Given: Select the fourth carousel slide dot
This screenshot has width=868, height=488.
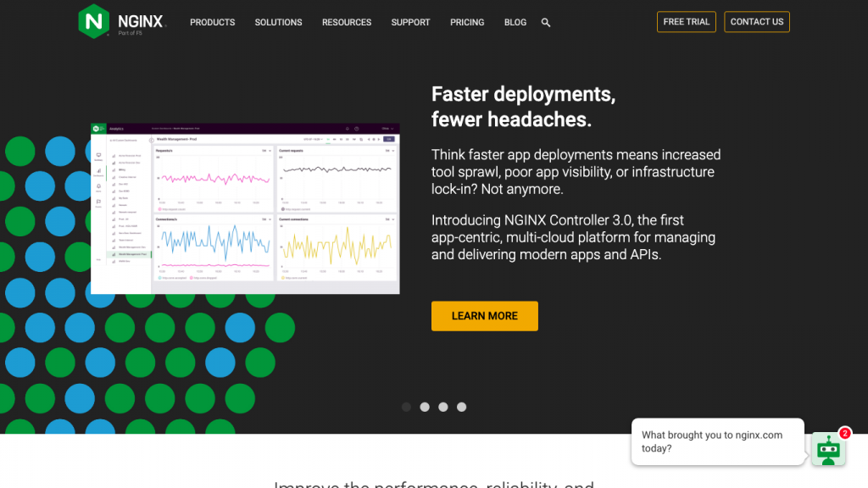Looking at the screenshot, I should click(462, 408).
